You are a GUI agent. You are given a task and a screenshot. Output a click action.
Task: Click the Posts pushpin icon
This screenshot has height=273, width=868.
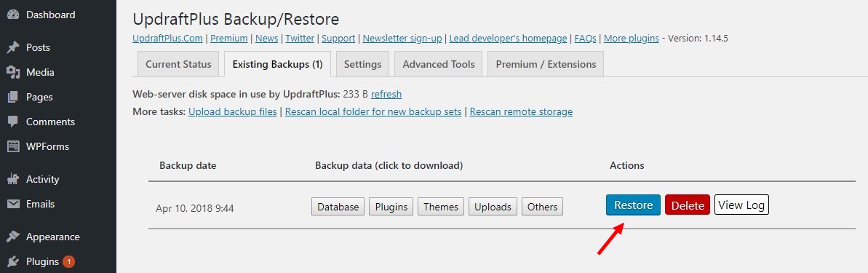tap(12, 47)
